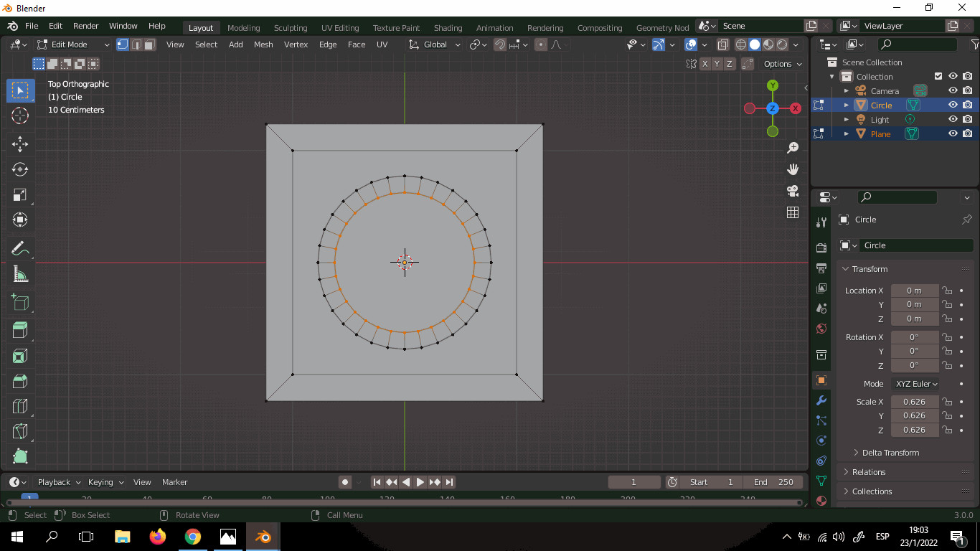Screen dimensions: 980x551
Task: Open the XYZ Euler rotation mode dropdown
Action: (915, 384)
